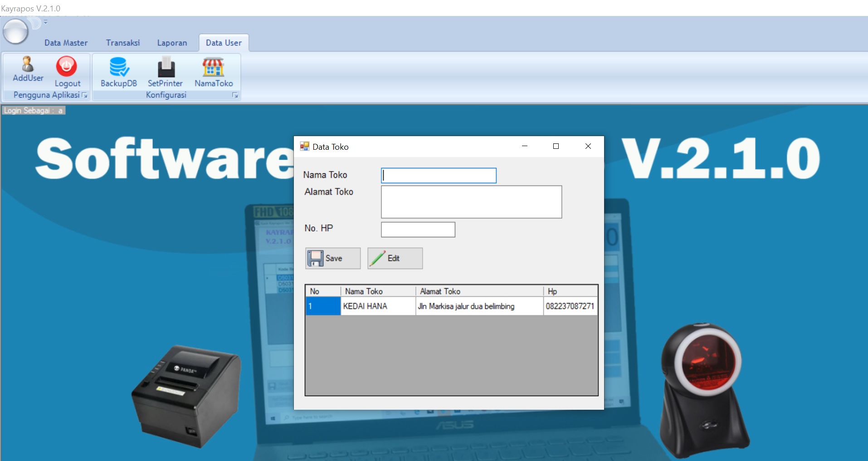The image size is (868, 461).
Task: Select the Data User tab
Action: pyautogui.click(x=224, y=43)
